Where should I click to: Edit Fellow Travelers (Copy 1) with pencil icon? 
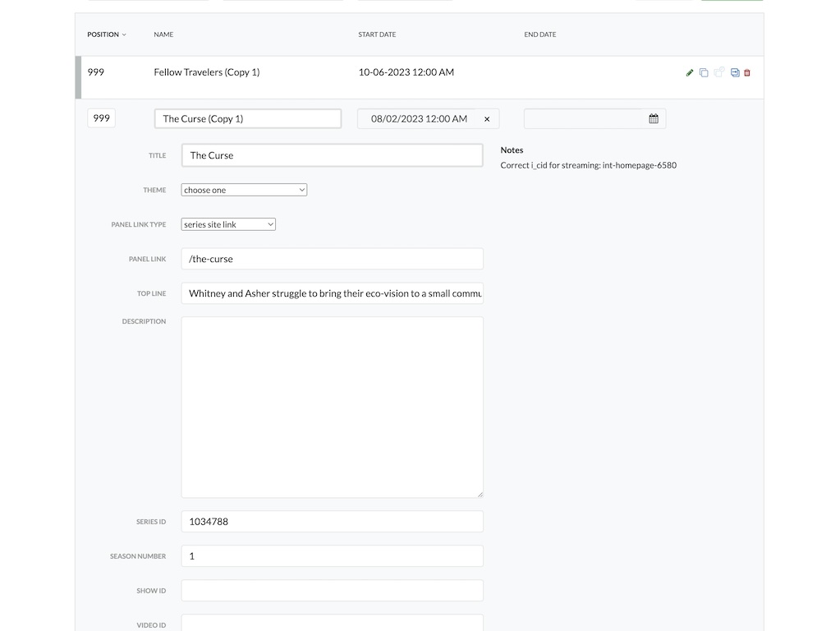click(x=690, y=73)
